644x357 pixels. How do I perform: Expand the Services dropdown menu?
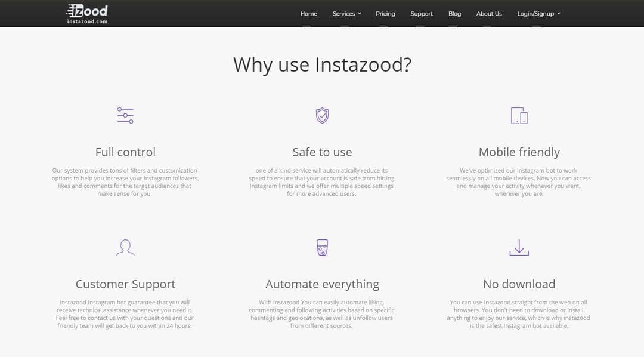tap(346, 14)
